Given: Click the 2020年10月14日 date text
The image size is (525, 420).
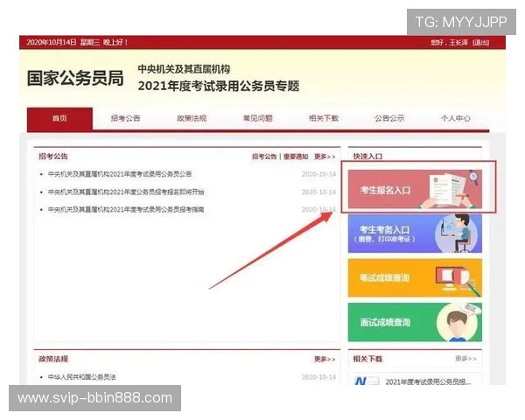Looking at the screenshot, I should [52, 43].
